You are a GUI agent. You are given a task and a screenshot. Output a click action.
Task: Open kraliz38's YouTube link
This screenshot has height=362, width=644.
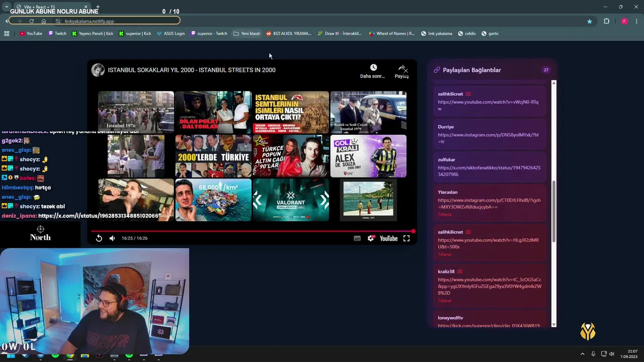click(490, 286)
